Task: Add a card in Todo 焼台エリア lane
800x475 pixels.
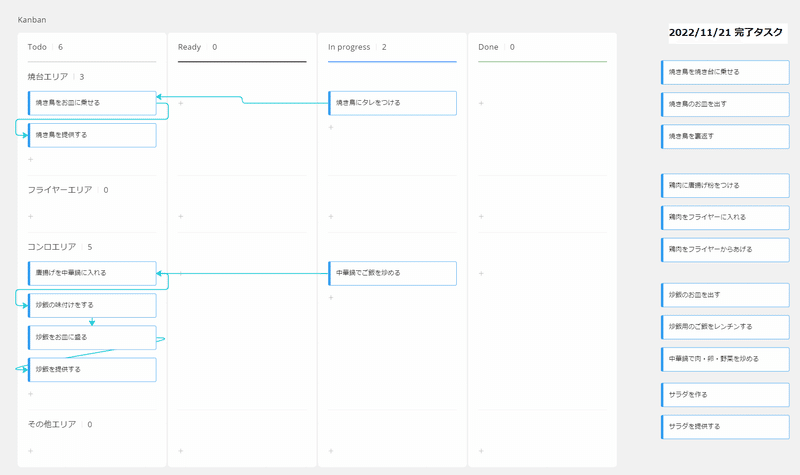Action: click(30, 159)
